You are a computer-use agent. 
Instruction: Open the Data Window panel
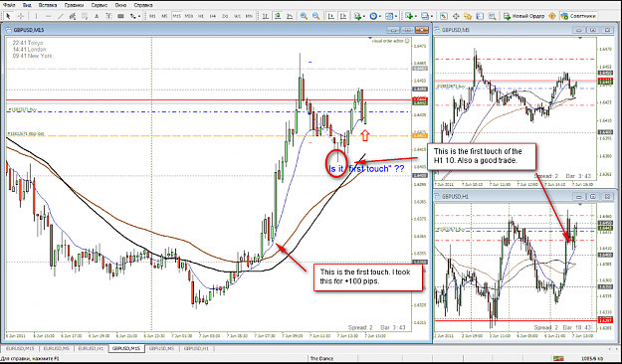click(456, 16)
